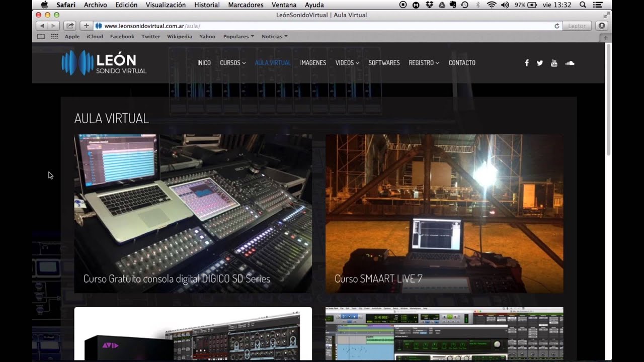Open the Yahoo bookmark
This screenshot has width=644, height=362.
click(x=207, y=36)
